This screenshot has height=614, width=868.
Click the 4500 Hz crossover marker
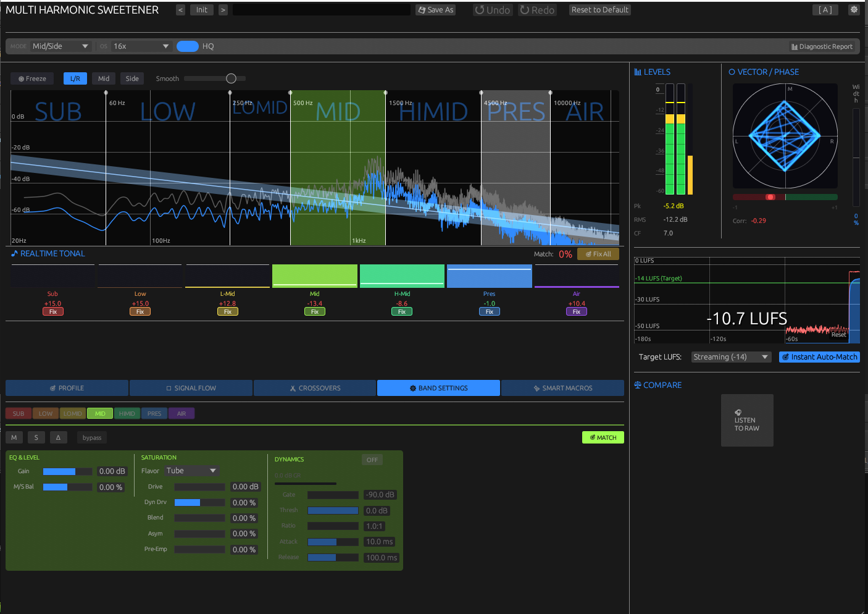(482, 94)
